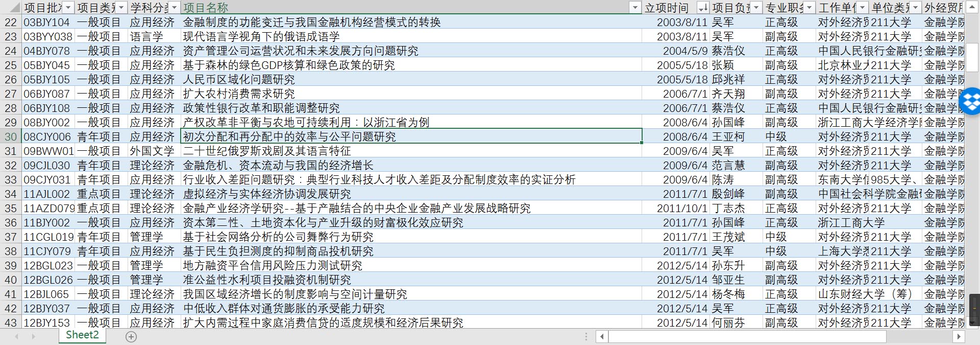Click the next sheet navigation arrow
The width and height of the screenshot is (980, 345).
click(x=33, y=336)
